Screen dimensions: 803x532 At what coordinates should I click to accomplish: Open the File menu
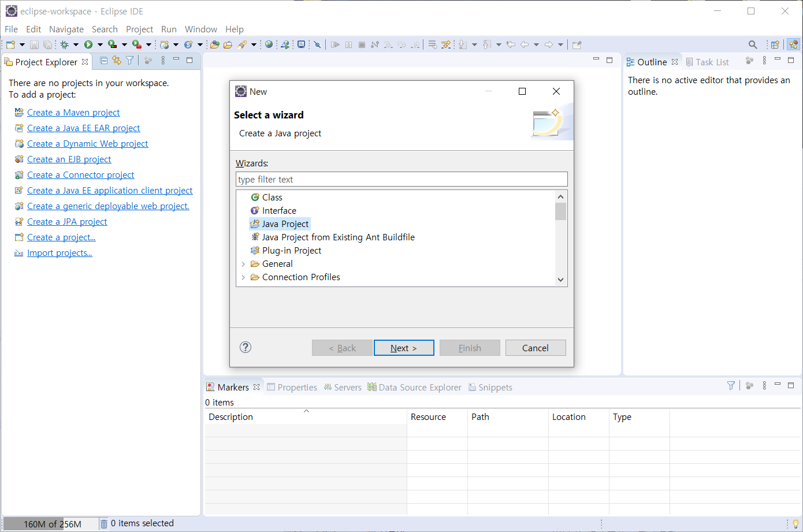click(x=11, y=29)
